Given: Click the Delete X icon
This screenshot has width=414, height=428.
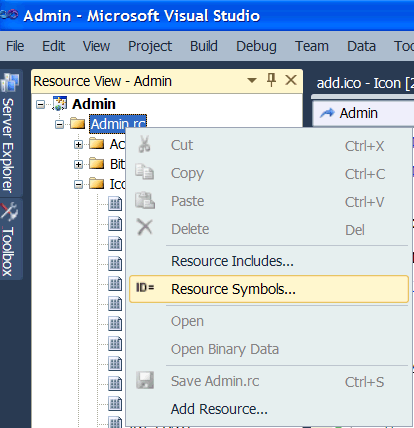Looking at the screenshot, I should point(145,227).
